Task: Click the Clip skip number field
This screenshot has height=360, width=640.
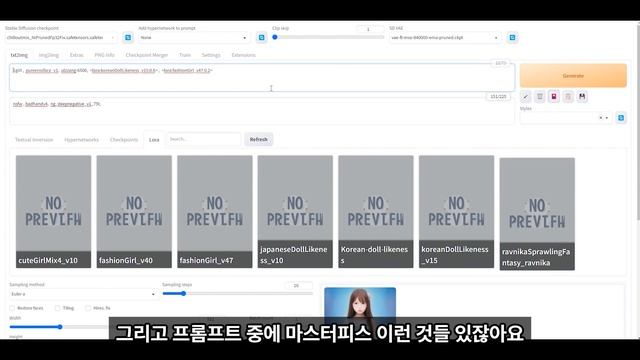Action: (x=369, y=29)
